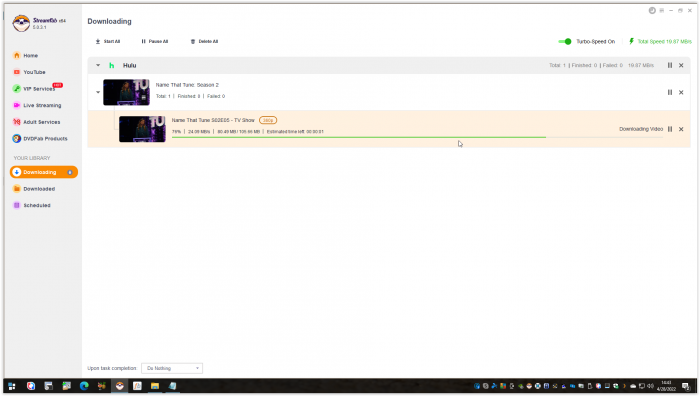Open VIP Services in the sidebar
This screenshot has height=396, width=700.
[38, 88]
